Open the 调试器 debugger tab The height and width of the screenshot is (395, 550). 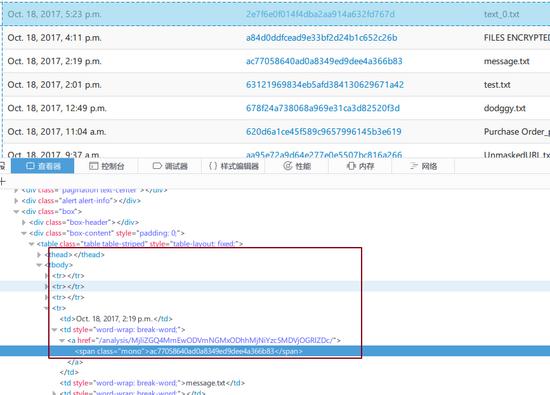170,166
